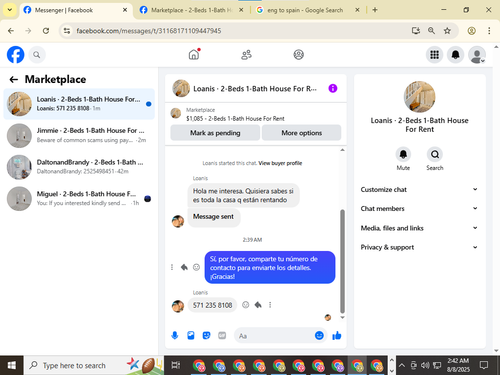Open Chrome tab search dropdown arrow

click(x=10, y=10)
